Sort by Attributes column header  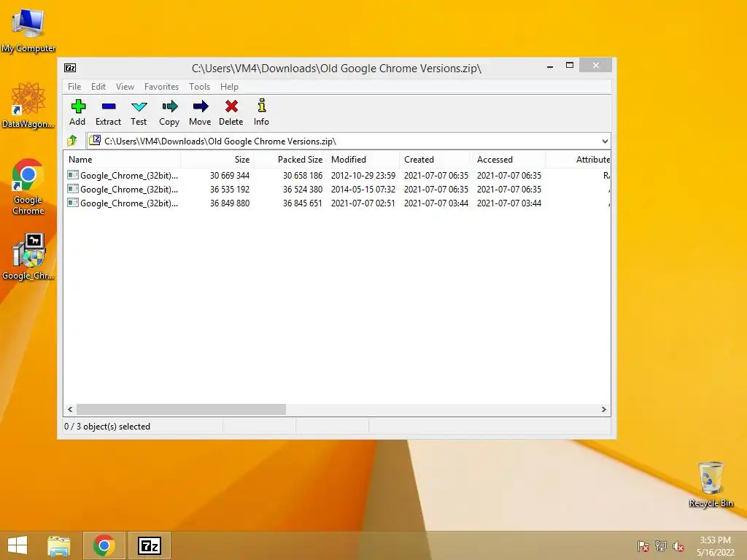pyautogui.click(x=578, y=160)
